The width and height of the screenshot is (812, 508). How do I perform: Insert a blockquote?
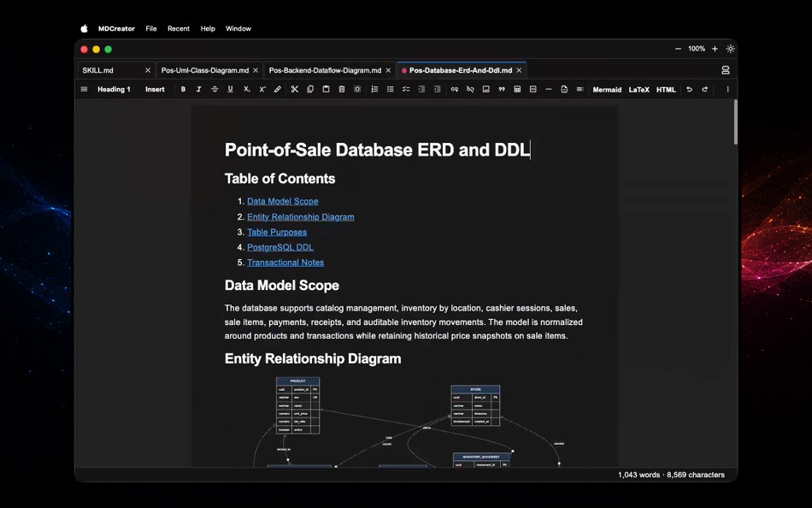click(501, 89)
